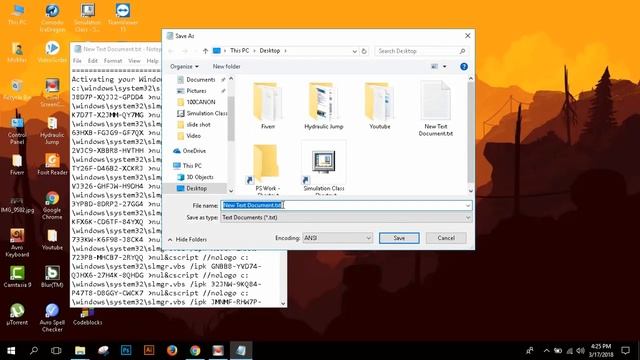Refresh the Desktop folder view

[364, 51]
